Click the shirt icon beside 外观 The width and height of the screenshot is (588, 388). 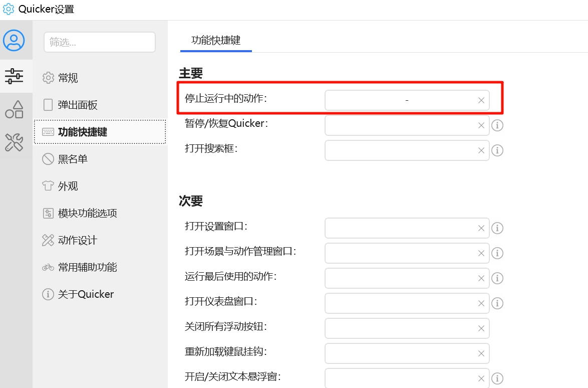point(48,186)
